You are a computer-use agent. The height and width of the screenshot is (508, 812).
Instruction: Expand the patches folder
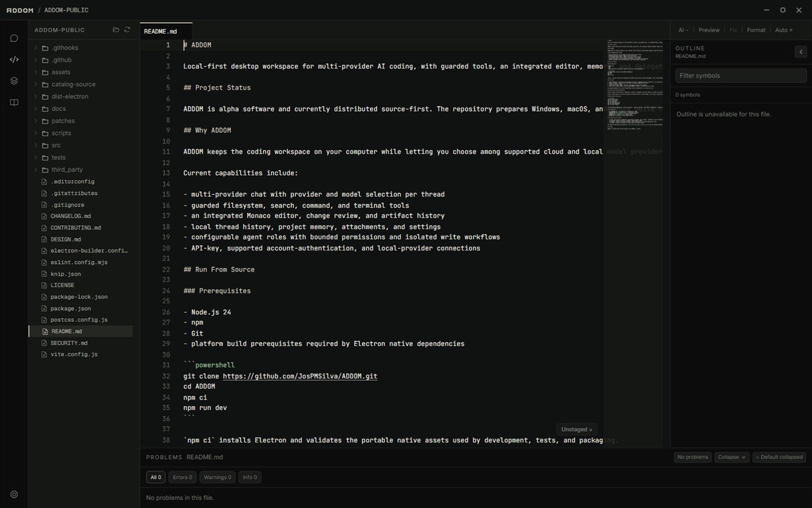pos(35,121)
